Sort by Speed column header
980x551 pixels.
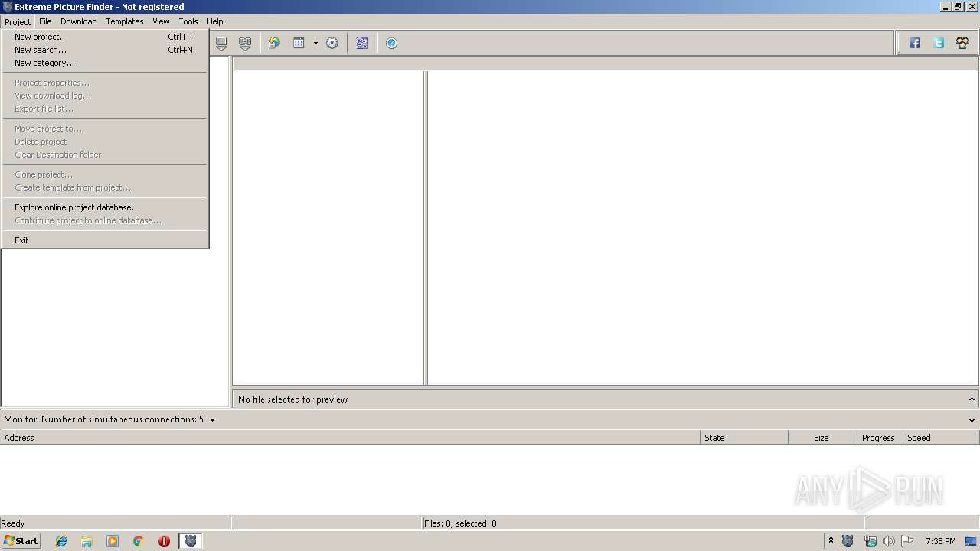941,438
